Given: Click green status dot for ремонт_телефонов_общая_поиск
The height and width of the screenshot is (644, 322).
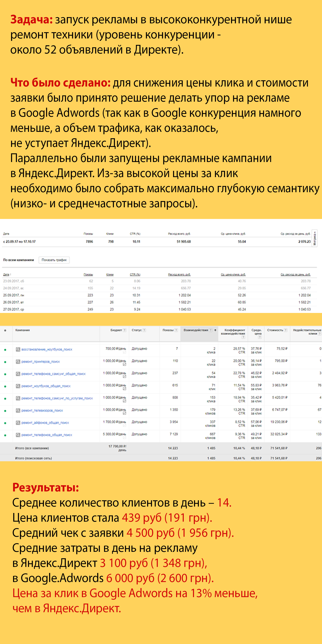Looking at the screenshot, I should point(5,436).
